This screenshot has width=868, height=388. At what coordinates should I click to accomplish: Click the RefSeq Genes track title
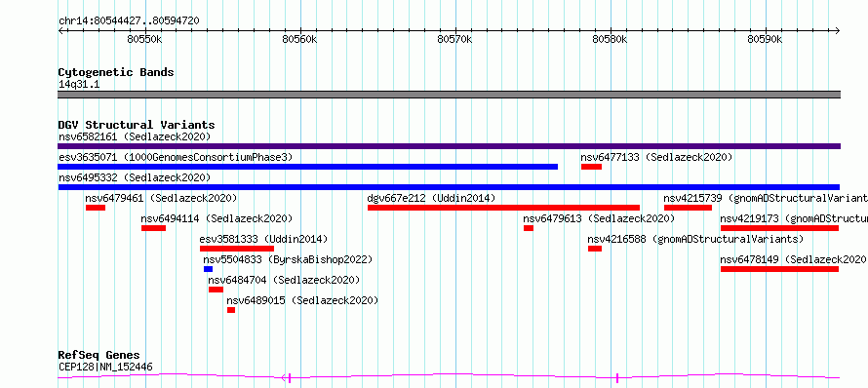pos(99,356)
